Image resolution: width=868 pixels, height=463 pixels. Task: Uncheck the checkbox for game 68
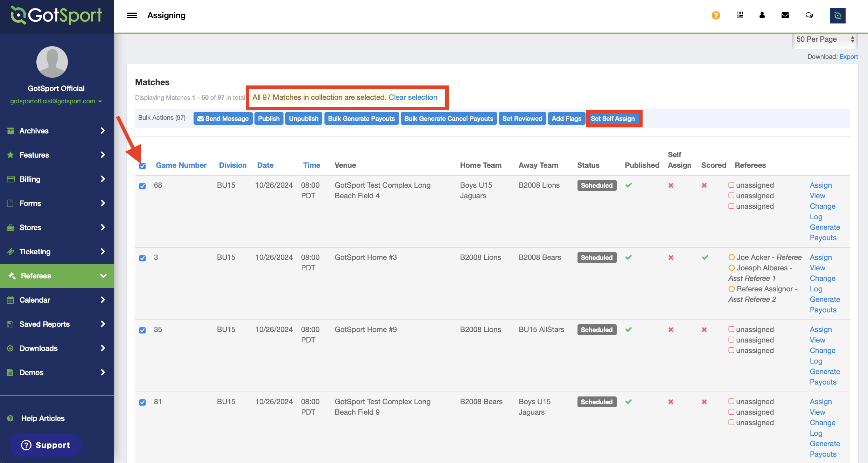coord(142,186)
